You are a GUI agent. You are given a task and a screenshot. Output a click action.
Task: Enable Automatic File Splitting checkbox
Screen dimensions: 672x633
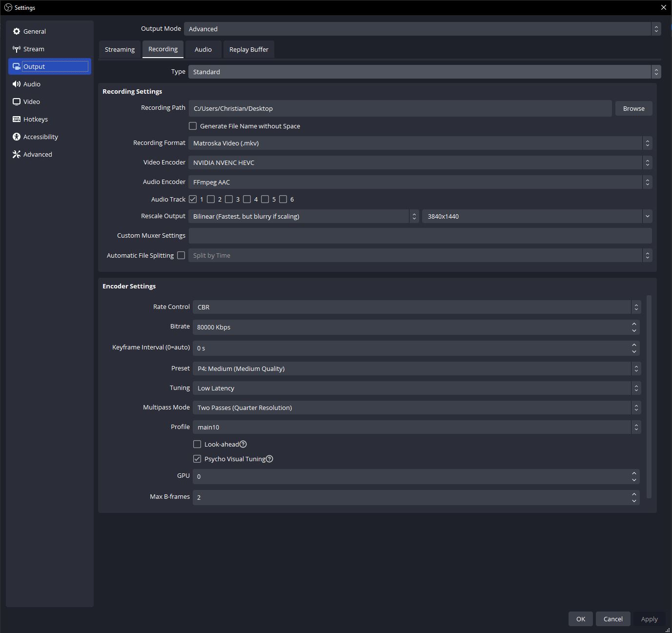(x=181, y=255)
